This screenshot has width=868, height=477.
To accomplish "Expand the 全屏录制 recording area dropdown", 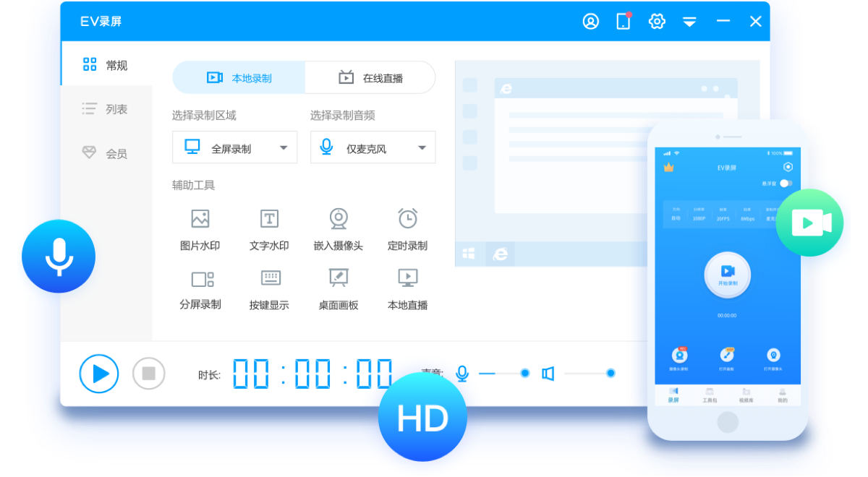I will (x=234, y=147).
